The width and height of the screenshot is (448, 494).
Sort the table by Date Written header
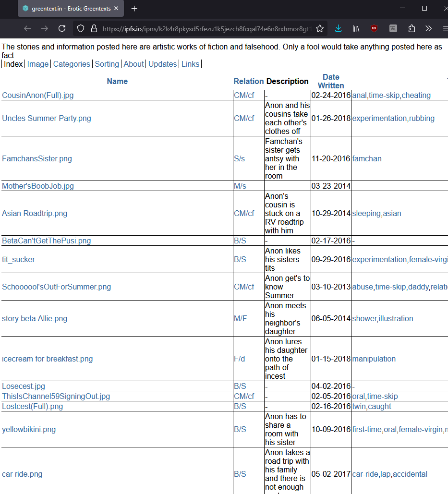331,81
